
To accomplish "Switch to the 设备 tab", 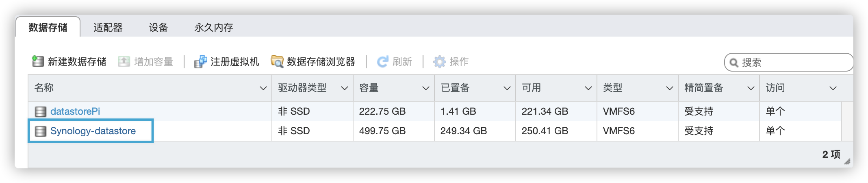I will [x=158, y=27].
